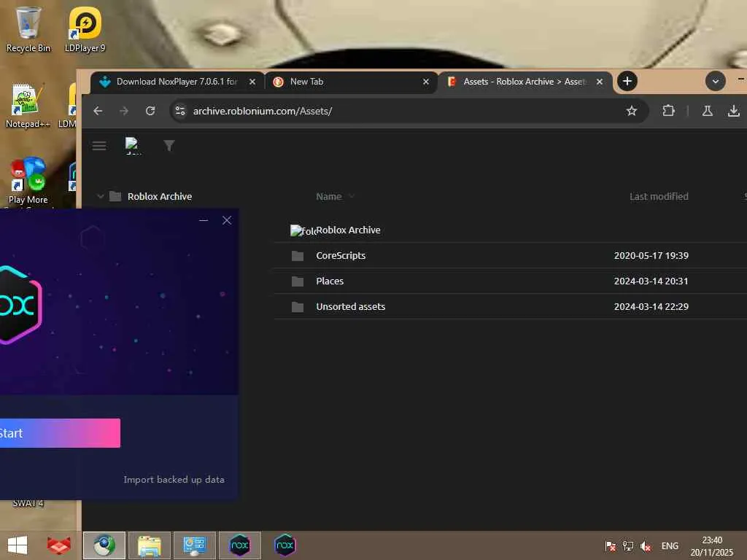Open the browser extensions puzzle icon
747x560 pixels.
[668, 111]
